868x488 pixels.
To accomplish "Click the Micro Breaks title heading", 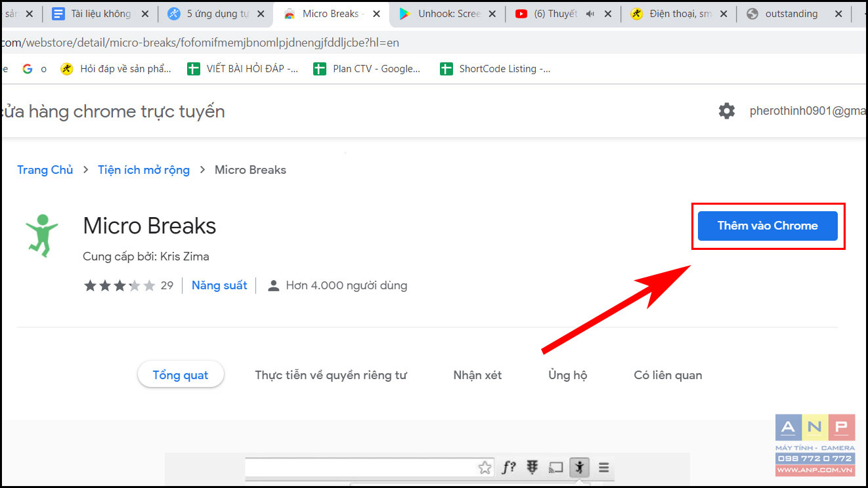I will (x=150, y=226).
